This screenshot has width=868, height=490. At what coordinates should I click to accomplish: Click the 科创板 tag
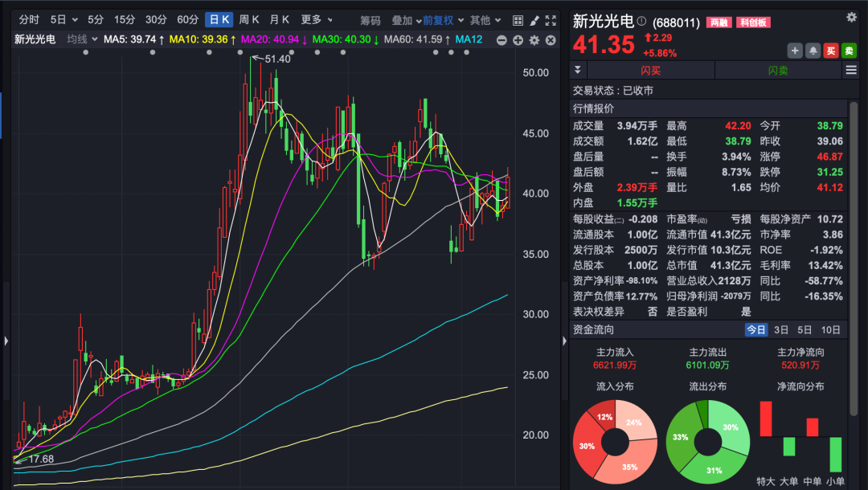[x=753, y=22]
